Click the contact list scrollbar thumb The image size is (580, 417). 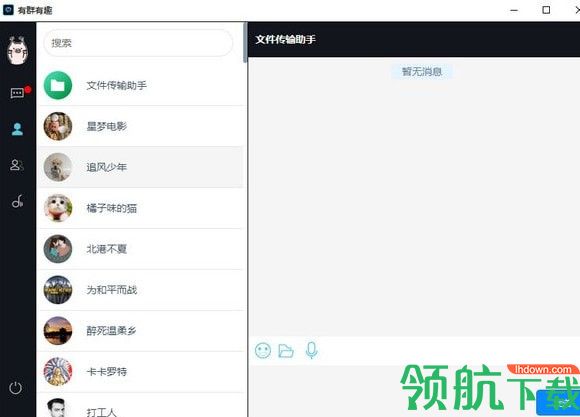click(245, 43)
